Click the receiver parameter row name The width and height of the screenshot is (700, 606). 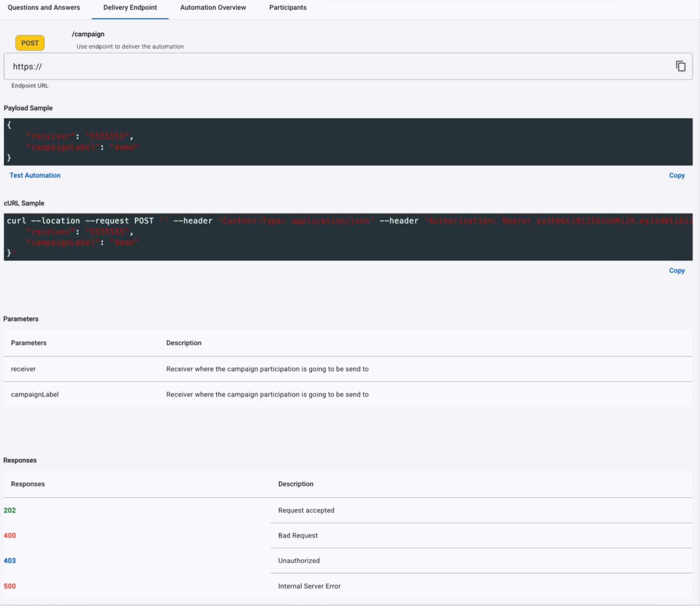click(23, 369)
